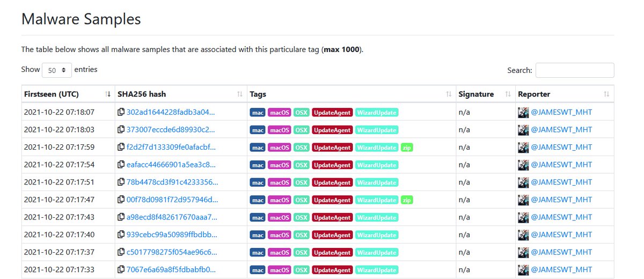Click reporter avatar in 07:17:33 row
The image size is (644, 279).
(523, 270)
